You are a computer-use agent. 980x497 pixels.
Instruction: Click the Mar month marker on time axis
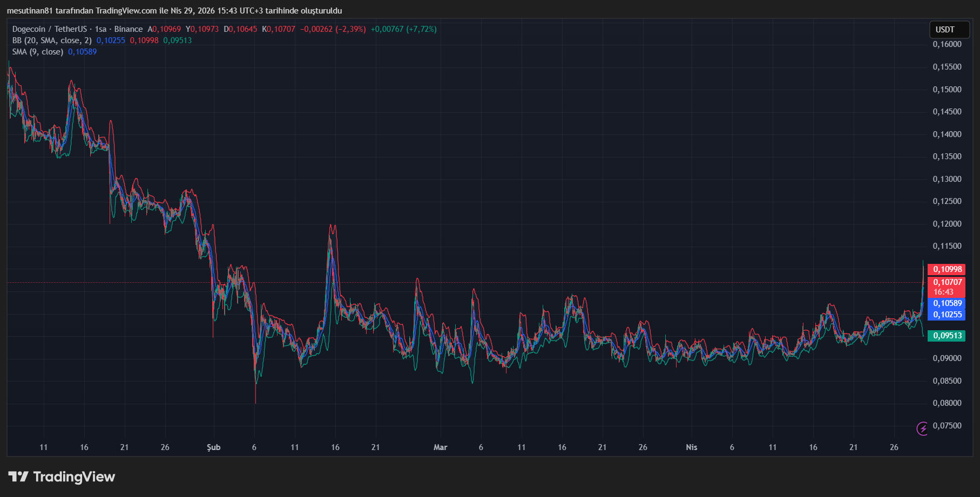pos(441,447)
